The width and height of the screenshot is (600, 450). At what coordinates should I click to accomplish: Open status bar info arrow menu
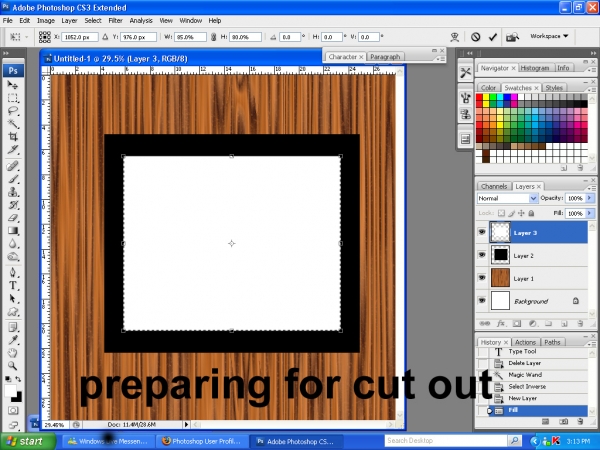(x=186, y=424)
